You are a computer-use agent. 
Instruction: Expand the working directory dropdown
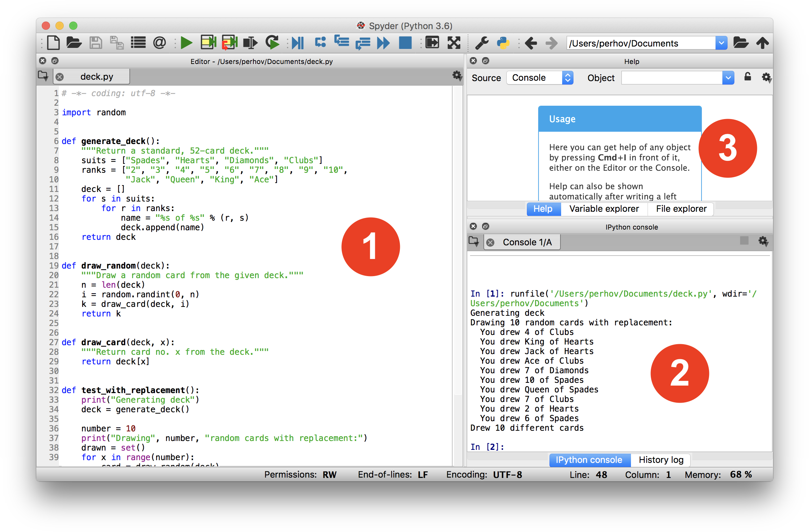point(722,42)
